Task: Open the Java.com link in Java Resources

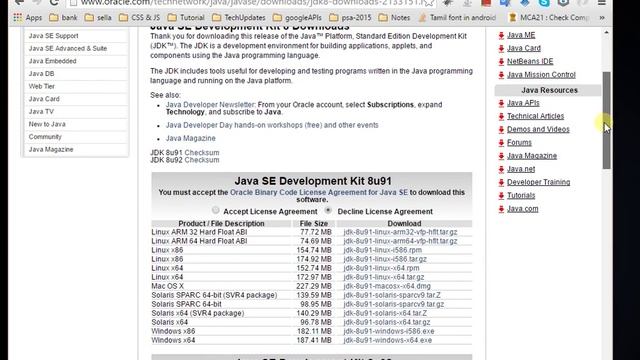Action: pos(522,209)
